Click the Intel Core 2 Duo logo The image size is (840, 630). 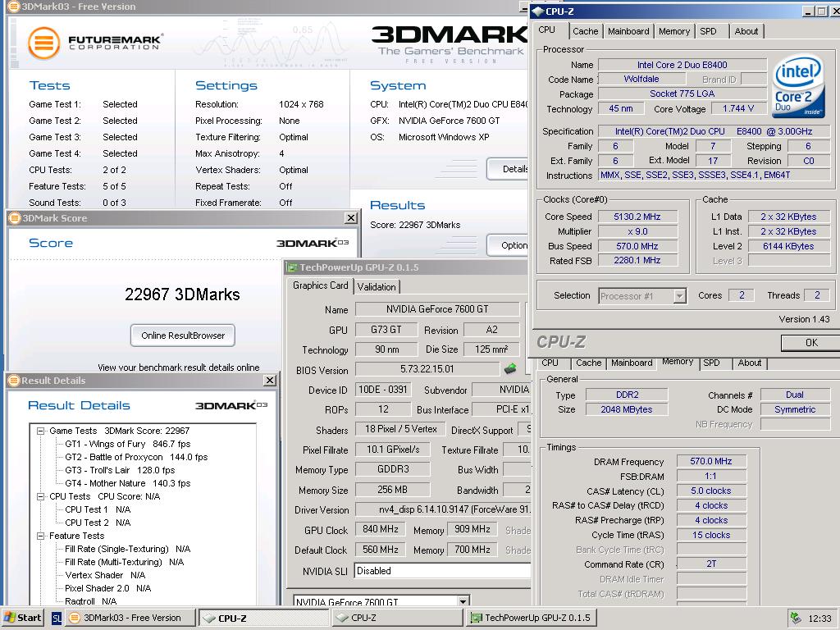click(x=797, y=87)
